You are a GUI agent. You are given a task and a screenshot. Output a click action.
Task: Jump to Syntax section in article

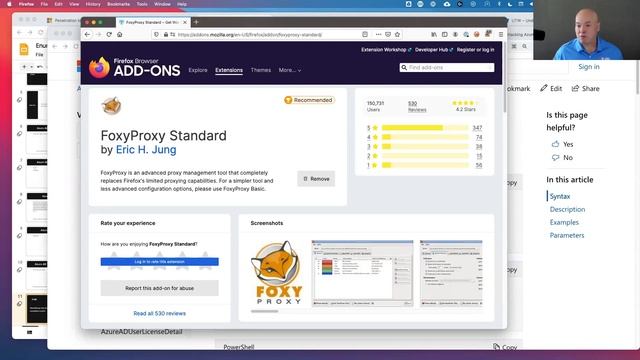[x=560, y=196]
